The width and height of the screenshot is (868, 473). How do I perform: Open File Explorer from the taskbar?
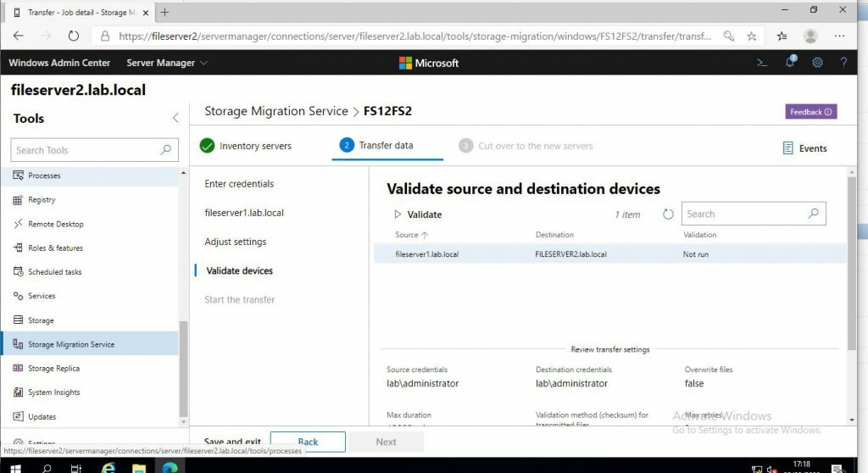[x=138, y=468]
